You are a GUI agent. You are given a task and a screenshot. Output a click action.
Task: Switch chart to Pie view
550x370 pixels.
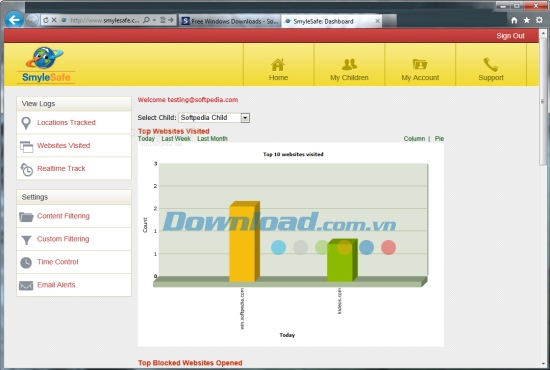point(439,139)
